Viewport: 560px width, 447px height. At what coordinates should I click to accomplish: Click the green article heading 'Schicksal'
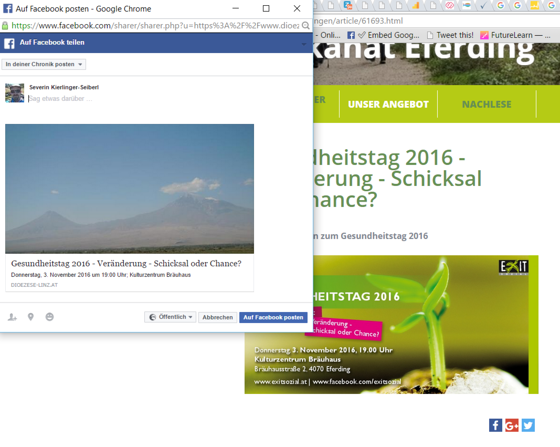click(x=436, y=178)
